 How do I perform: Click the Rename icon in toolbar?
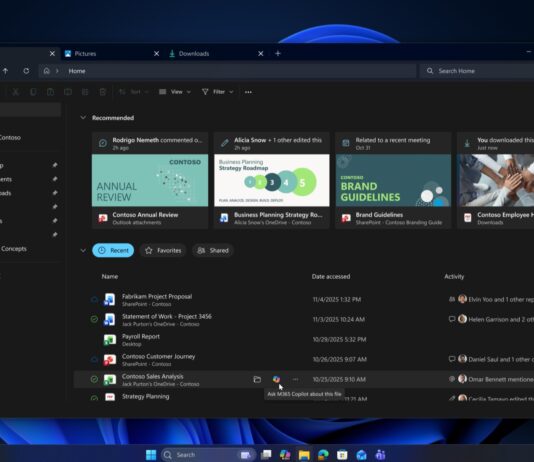[68, 92]
